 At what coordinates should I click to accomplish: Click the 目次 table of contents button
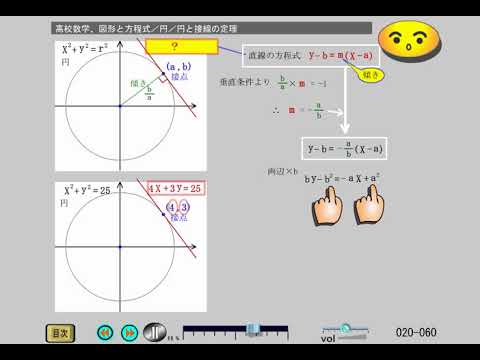tap(60, 333)
